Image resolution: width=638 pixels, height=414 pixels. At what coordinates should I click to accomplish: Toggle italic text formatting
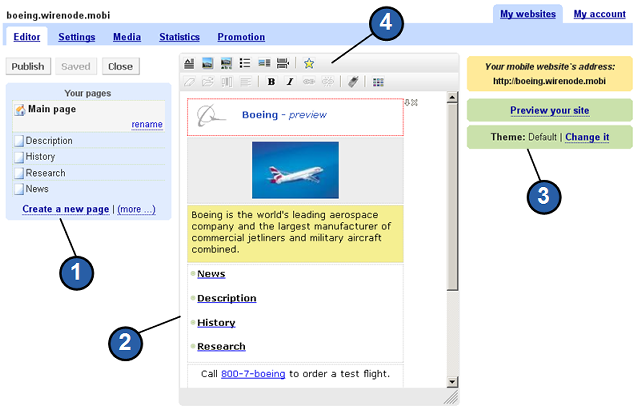click(290, 82)
